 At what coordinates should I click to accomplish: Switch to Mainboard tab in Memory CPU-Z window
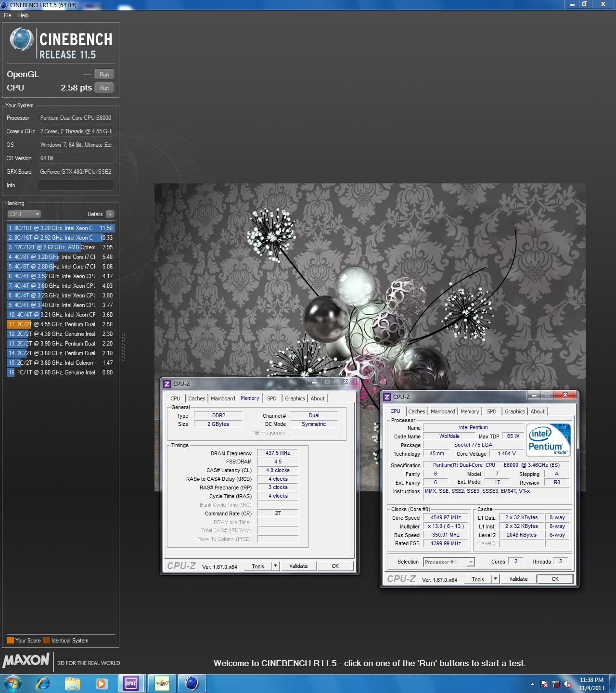point(223,398)
